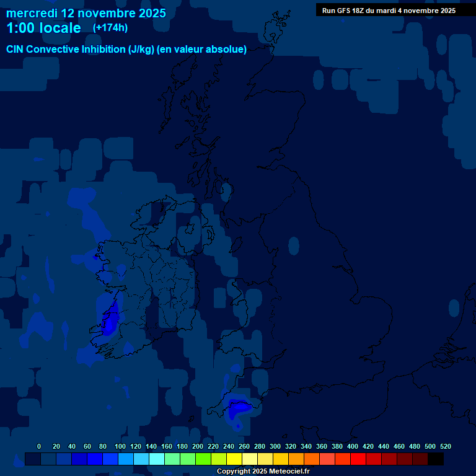Click the legend value '300'
Image resolution: width=476 pixels, height=476 pixels.
275,446
